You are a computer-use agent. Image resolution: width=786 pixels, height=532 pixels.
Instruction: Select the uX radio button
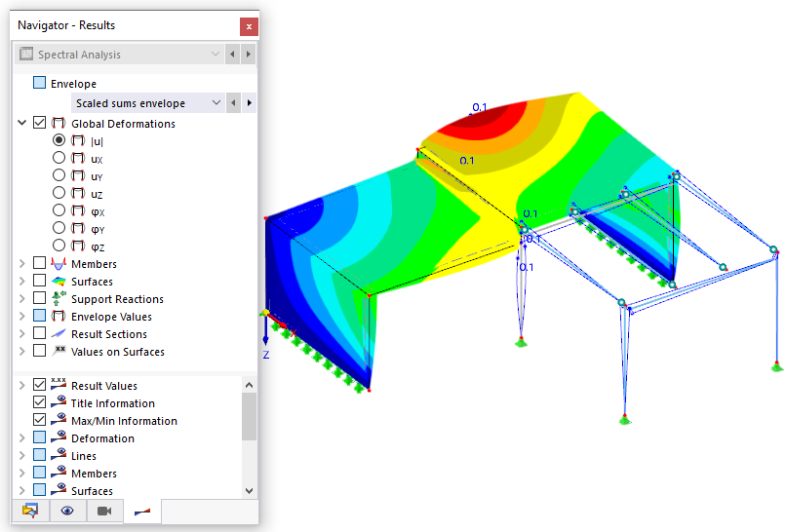pos(59,158)
